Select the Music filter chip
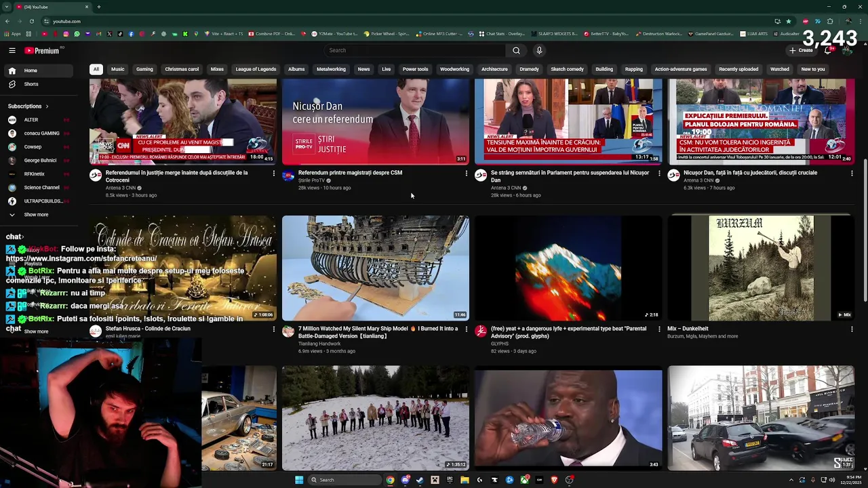The image size is (868, 488). (x=118, y=69)
